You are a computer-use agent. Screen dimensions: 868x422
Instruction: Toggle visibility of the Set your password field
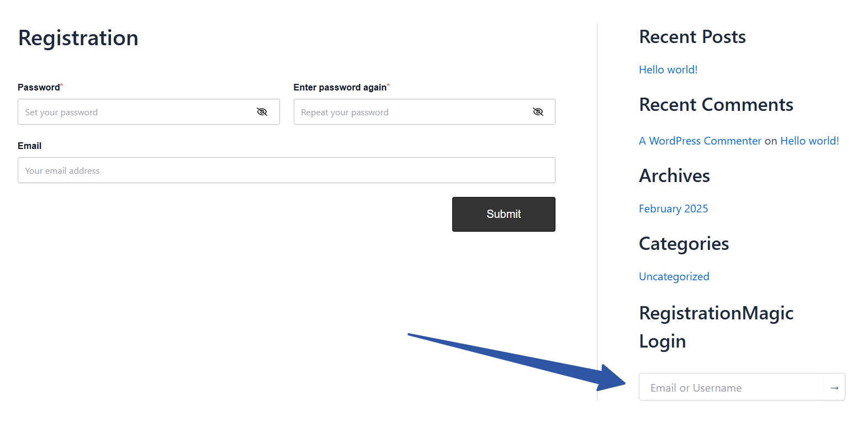tap(262, 112)
